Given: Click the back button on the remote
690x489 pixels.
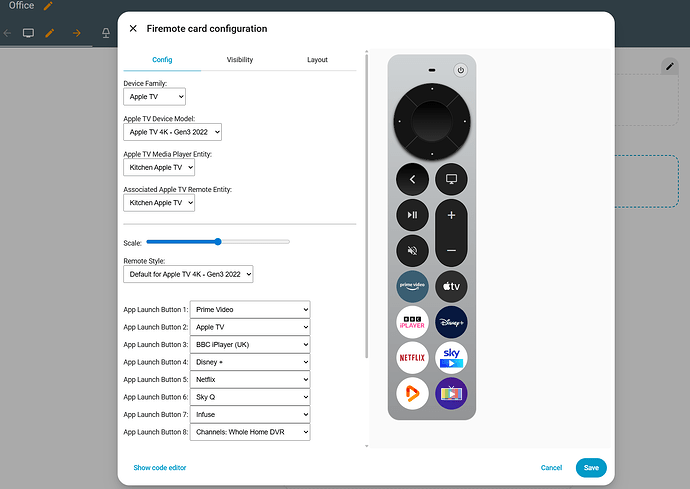Looking at the screenshot, I should (x=412, y=179).
